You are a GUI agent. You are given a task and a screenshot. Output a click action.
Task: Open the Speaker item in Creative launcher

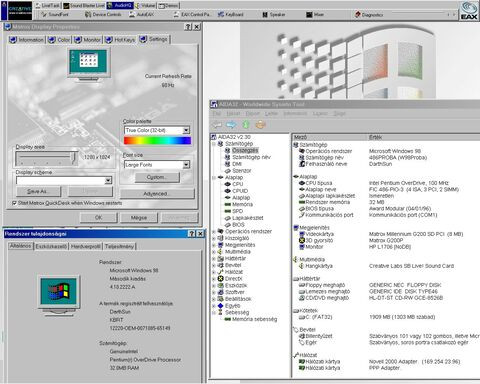[274, 15]
